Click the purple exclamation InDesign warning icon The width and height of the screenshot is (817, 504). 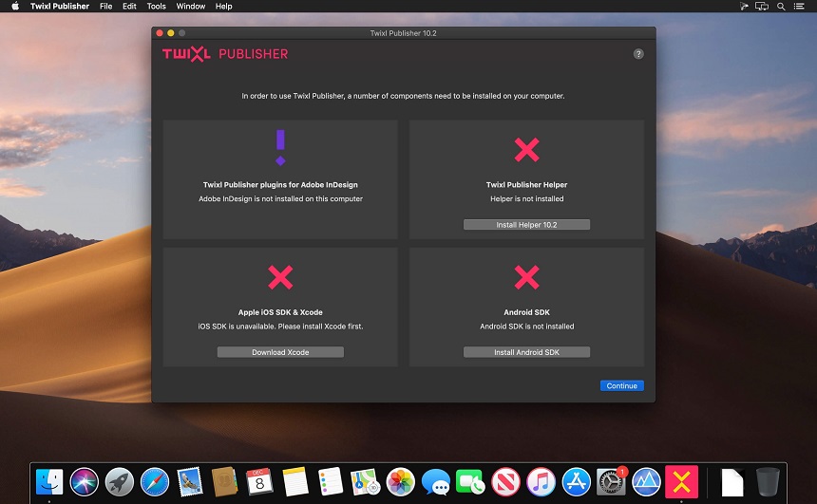click(280, 148)
